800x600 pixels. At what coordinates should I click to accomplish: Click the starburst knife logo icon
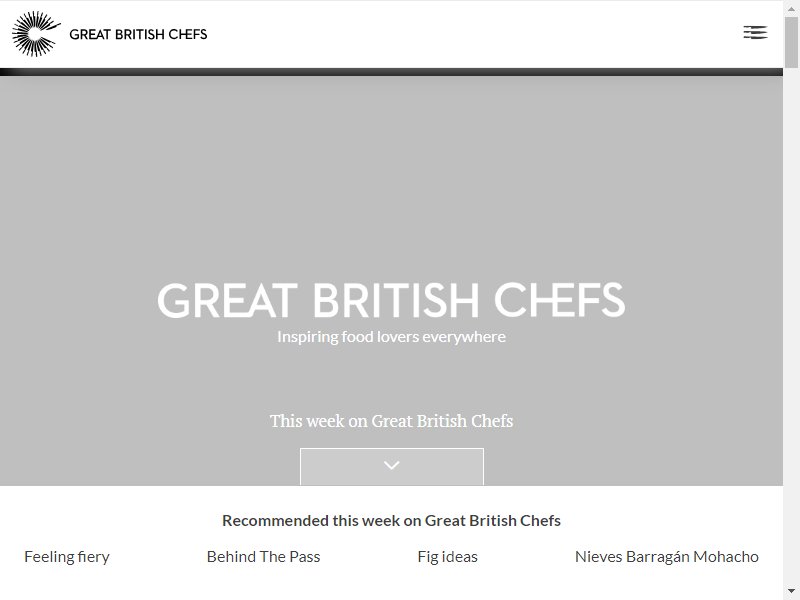[36, 34]
